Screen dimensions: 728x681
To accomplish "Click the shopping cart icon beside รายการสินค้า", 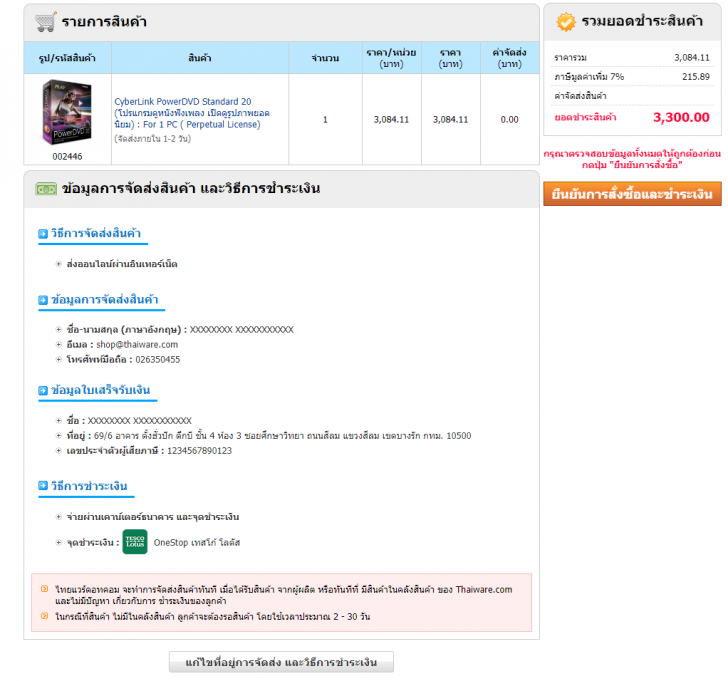I will pos(46,22).
